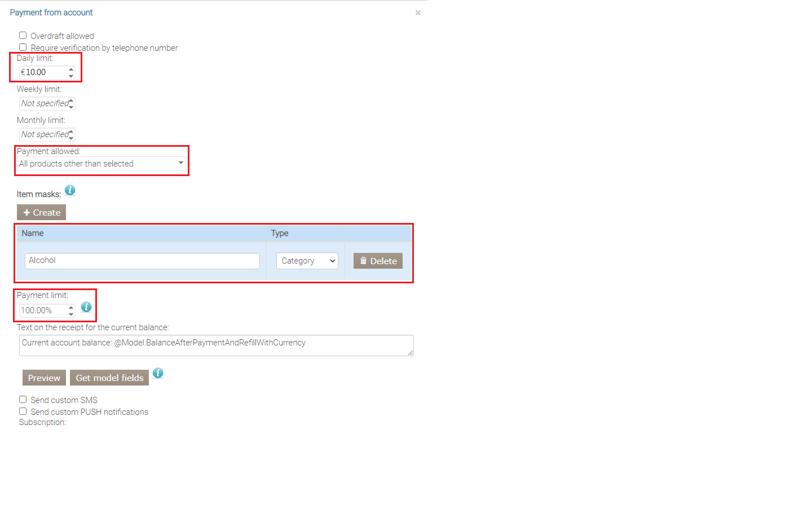Close the Payment from account dialog

click(418, 13)
